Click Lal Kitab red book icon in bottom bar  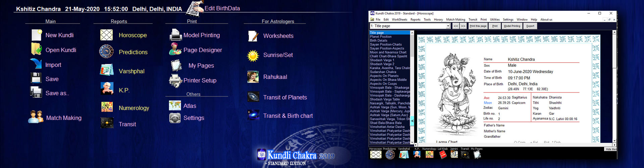(443, 154)
